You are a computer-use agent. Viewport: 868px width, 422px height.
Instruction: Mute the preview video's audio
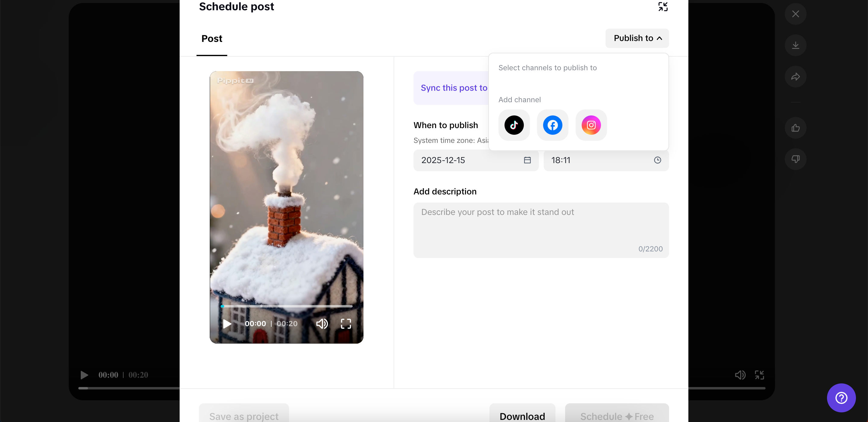tap(322, 323)
